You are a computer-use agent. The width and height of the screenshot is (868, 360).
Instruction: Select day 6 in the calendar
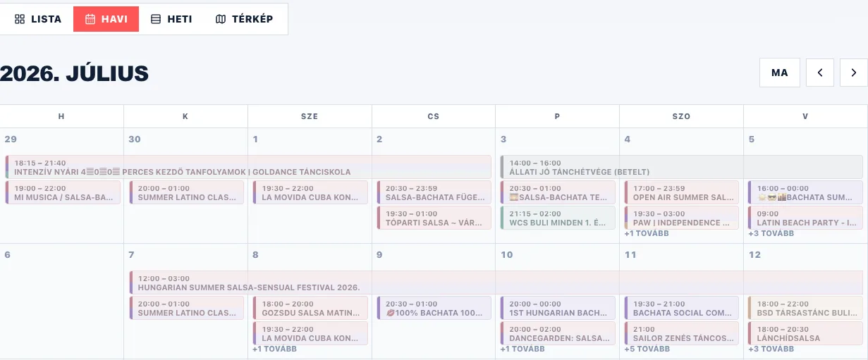point(7,254)
